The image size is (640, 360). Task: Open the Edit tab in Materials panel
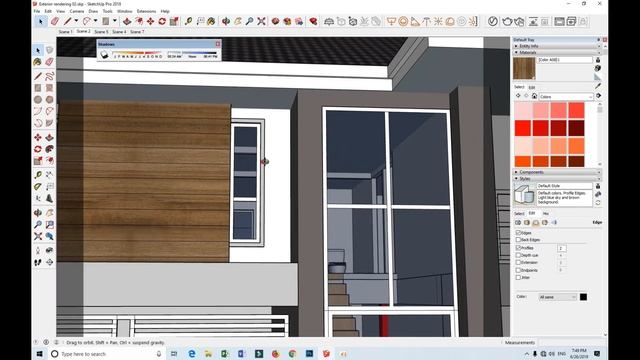532,87
